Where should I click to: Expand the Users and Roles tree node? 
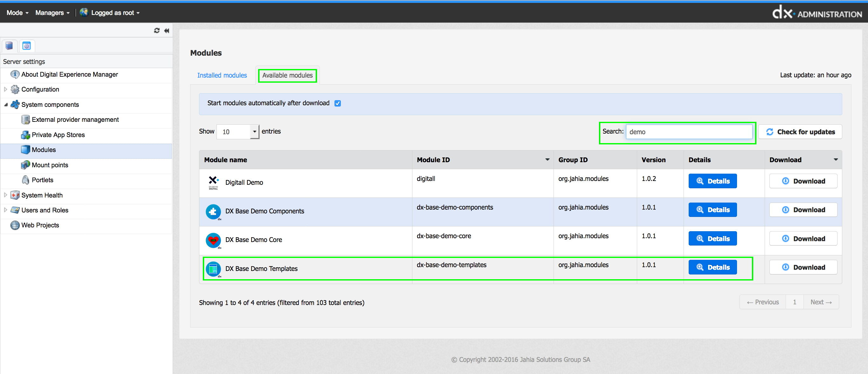click(5, 210)
